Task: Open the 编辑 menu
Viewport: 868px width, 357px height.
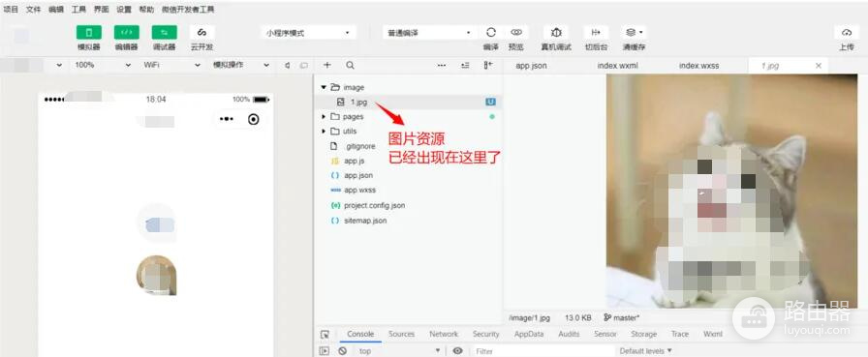Action: pos(56,10)
